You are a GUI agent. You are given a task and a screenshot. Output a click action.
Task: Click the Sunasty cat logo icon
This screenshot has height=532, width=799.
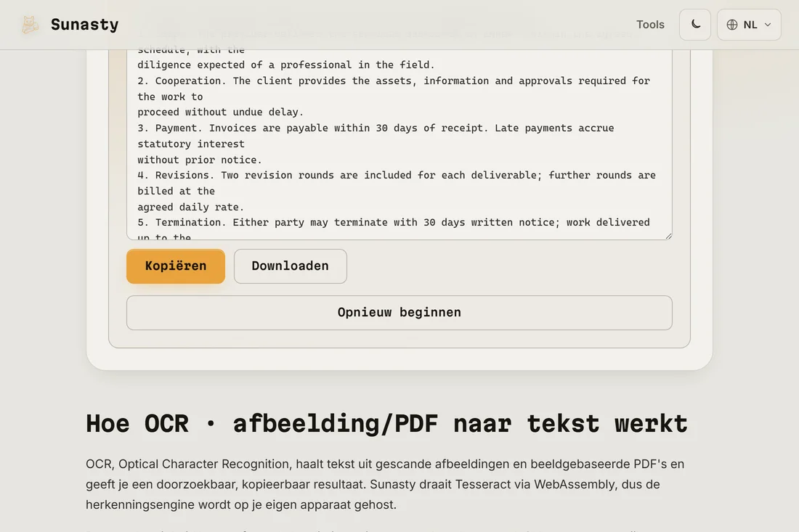point(30,25)
